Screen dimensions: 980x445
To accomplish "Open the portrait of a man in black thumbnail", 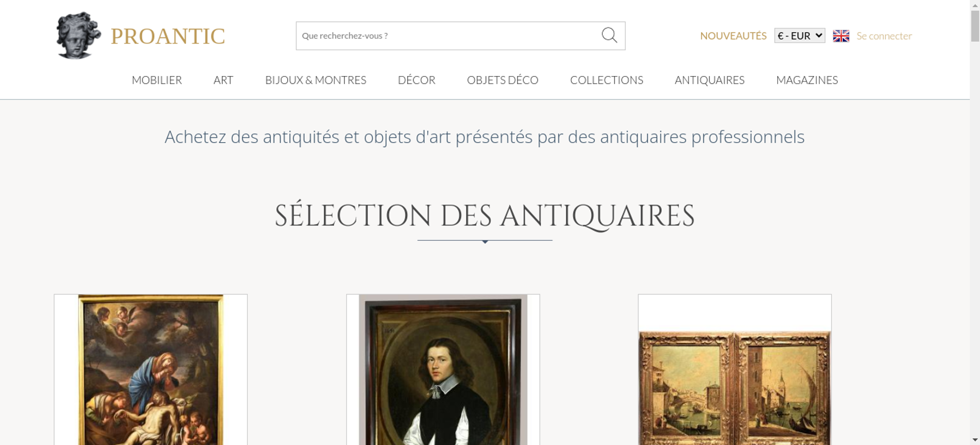I will coord(443,370).
